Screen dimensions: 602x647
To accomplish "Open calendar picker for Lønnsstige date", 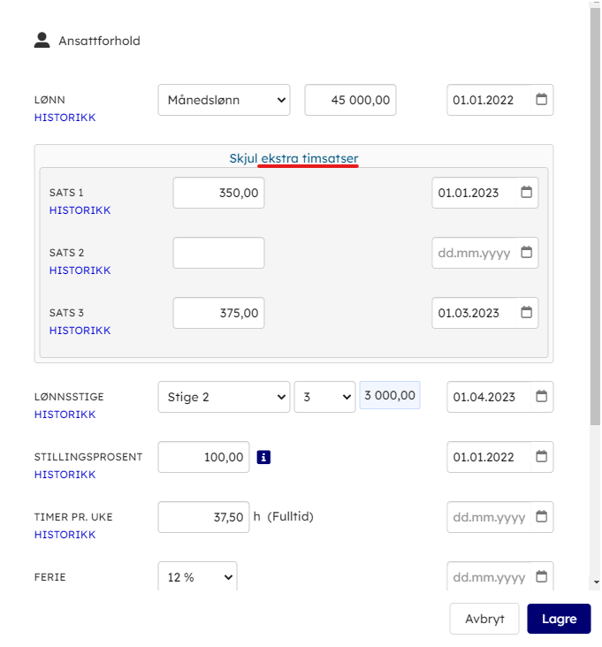I will [541, 397].
